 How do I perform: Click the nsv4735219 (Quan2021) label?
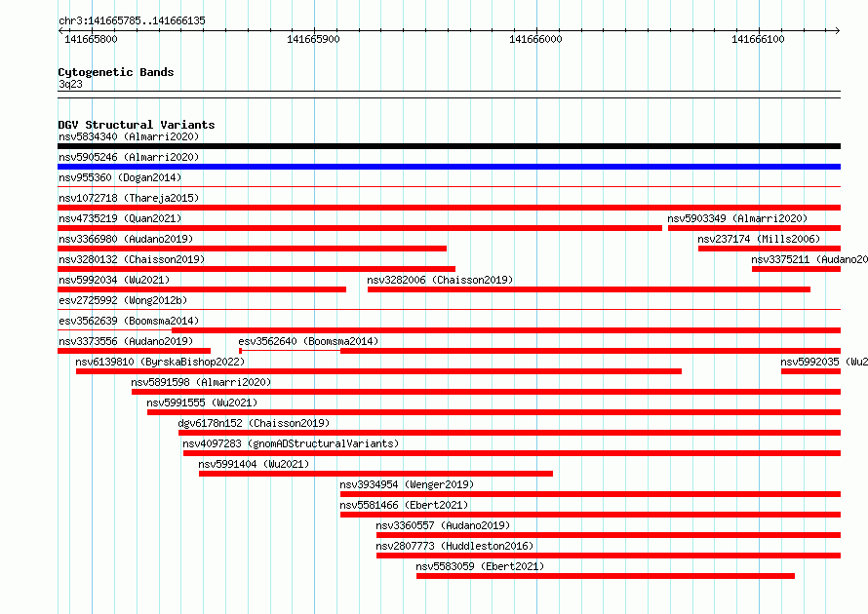[x=120, y=218]
